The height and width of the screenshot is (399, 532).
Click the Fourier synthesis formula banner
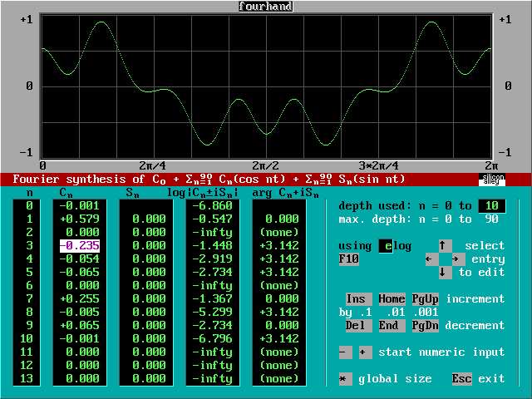(x=209, y=180)
